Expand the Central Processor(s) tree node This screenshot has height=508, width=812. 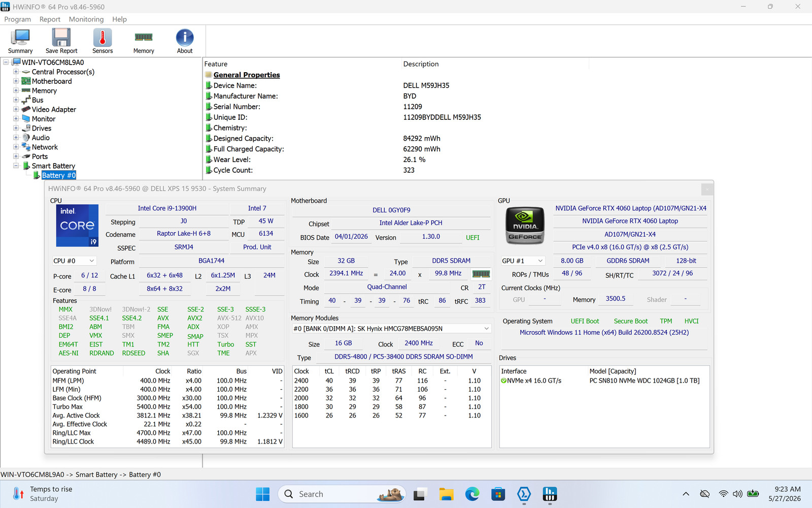click(16, 72)
